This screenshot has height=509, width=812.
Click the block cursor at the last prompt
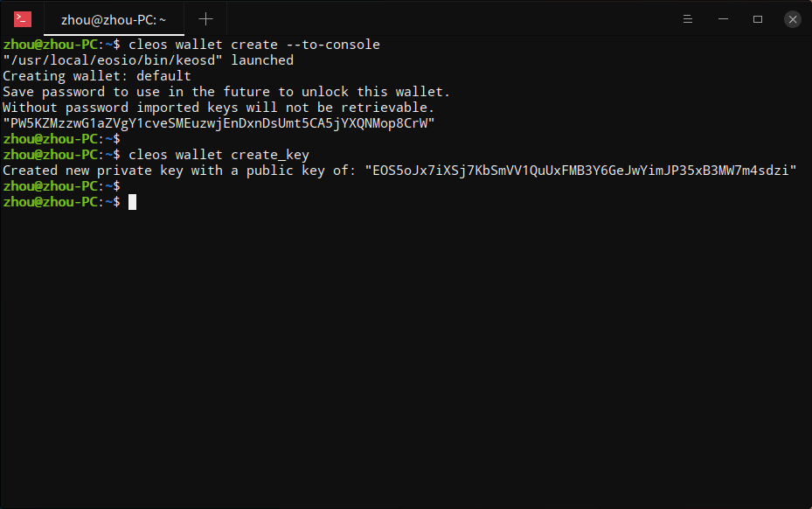133,202
